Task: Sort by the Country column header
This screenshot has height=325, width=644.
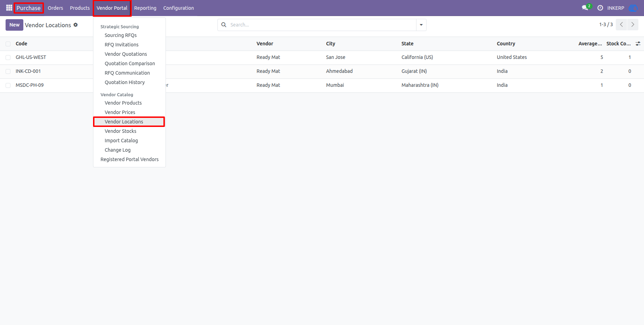Action: [x=506, y=44]
